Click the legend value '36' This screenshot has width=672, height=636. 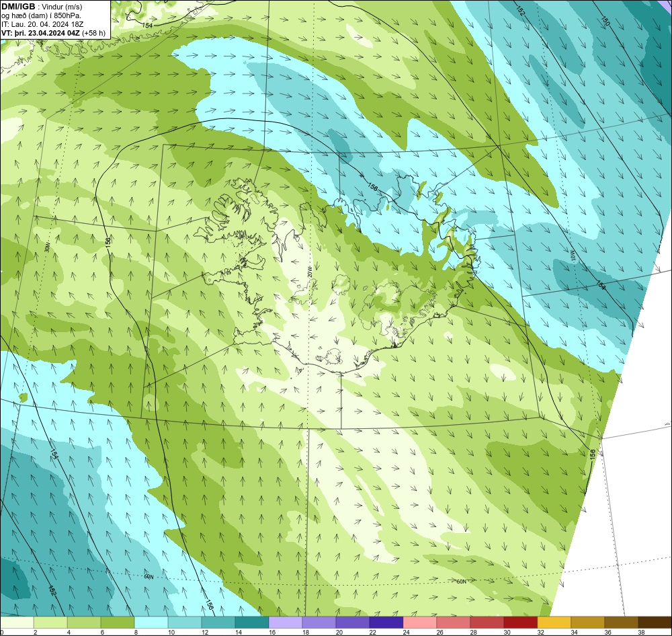607,632
